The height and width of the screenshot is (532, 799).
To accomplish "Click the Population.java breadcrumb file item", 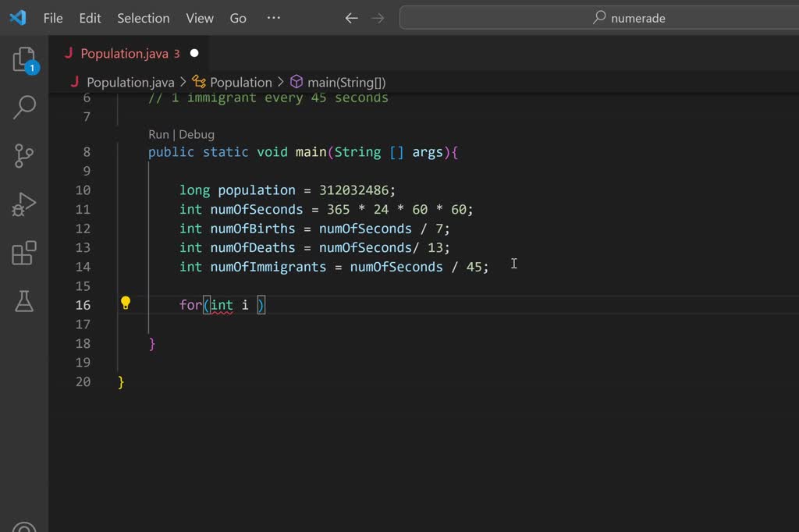I will (x=130, y=82).
